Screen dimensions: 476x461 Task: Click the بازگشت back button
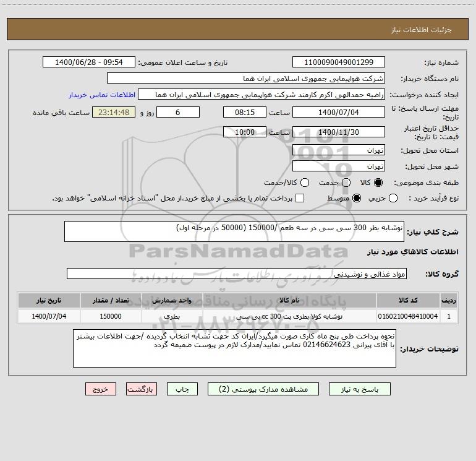(142, 389)
